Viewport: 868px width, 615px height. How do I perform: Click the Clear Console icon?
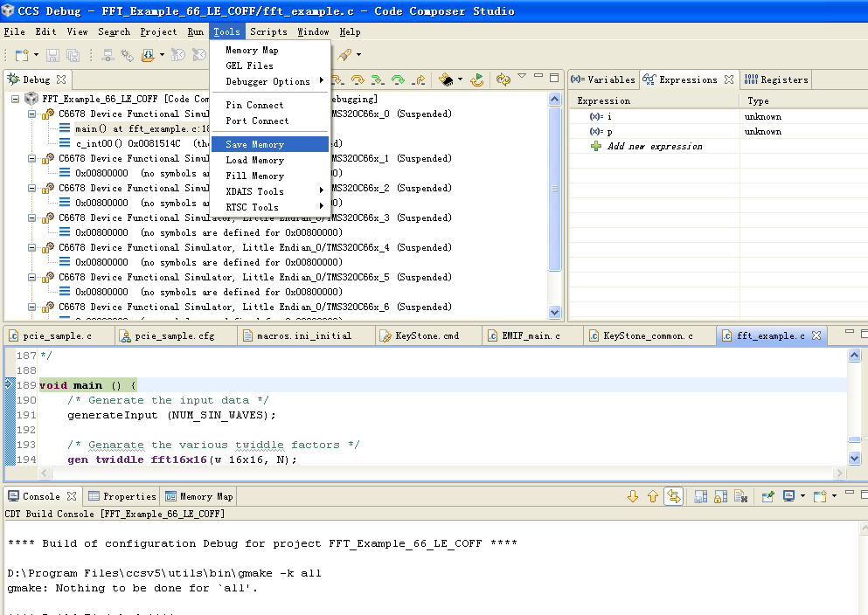pos(740,496)
